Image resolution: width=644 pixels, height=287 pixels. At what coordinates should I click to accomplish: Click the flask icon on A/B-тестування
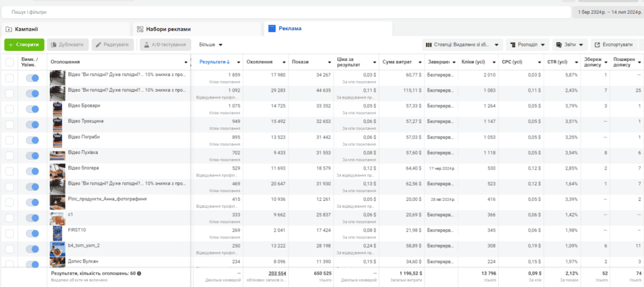point(146,45)
